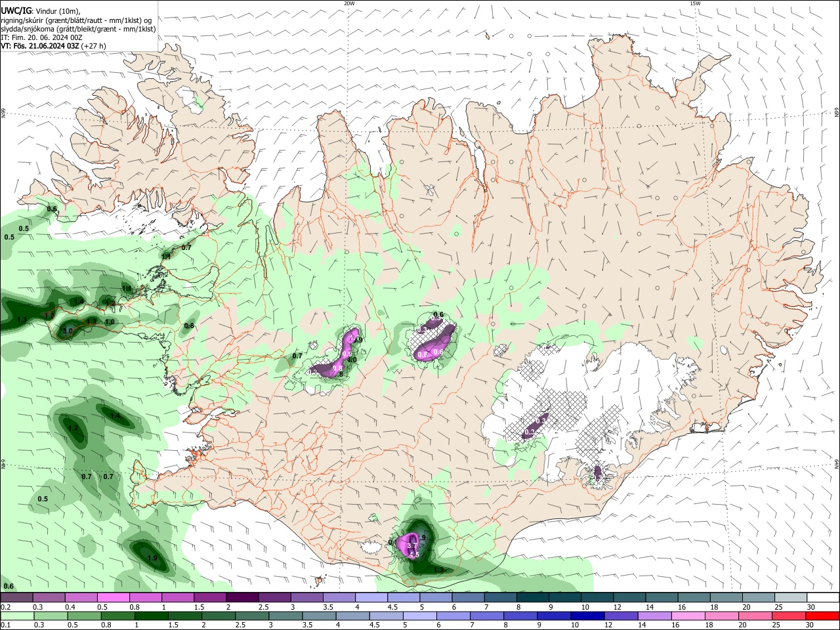Image resolution: width=840 pixels, height=630 pixels.
Task: Click the '1.2' precipitation value on the map
Action: click(x=73, y=428)
